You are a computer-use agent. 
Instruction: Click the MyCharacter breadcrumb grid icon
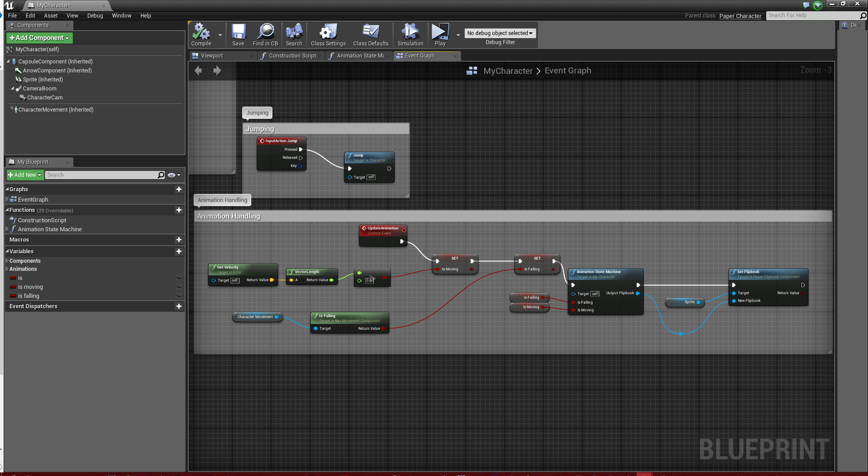(x=472, y=71)
